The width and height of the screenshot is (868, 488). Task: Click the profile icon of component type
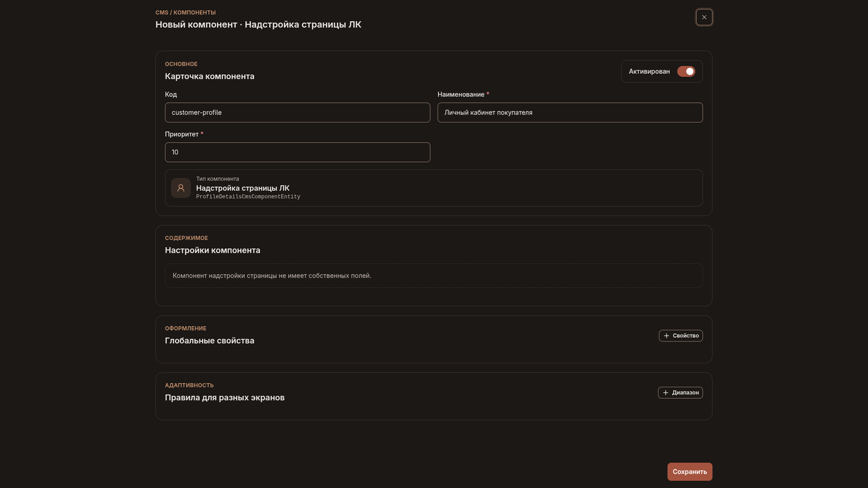coord(181,188)
